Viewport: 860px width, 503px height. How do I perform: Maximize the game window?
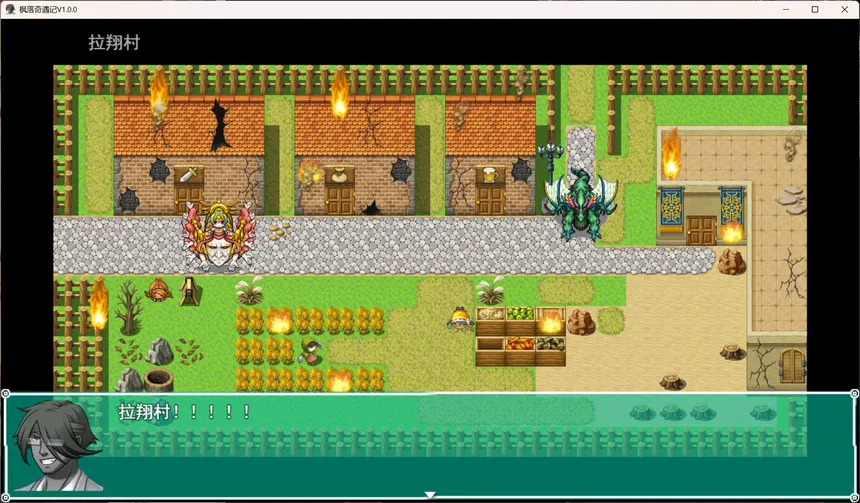click(815, 9)
